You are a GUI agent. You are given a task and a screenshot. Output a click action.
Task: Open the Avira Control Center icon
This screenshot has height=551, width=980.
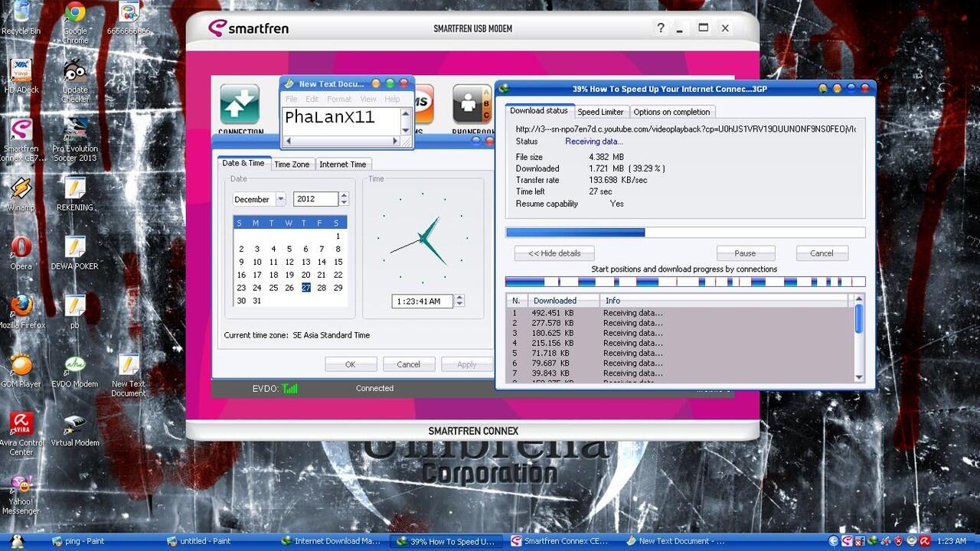coord(21,434)
